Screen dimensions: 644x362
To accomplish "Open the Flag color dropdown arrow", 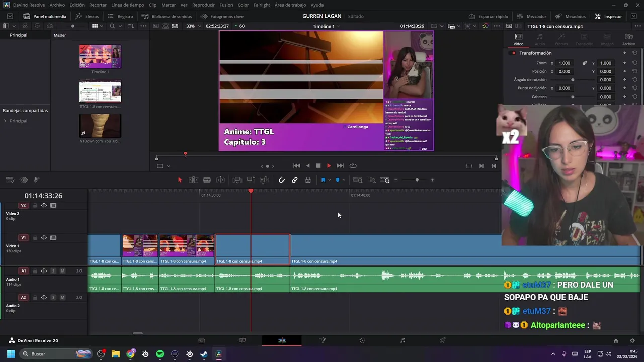I will pos(329,180).
